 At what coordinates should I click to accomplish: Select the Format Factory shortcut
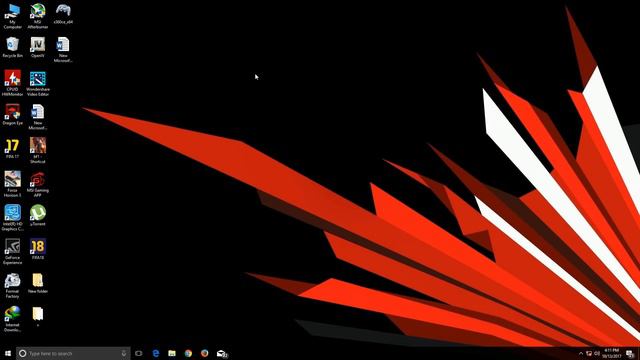pos(12,285)
